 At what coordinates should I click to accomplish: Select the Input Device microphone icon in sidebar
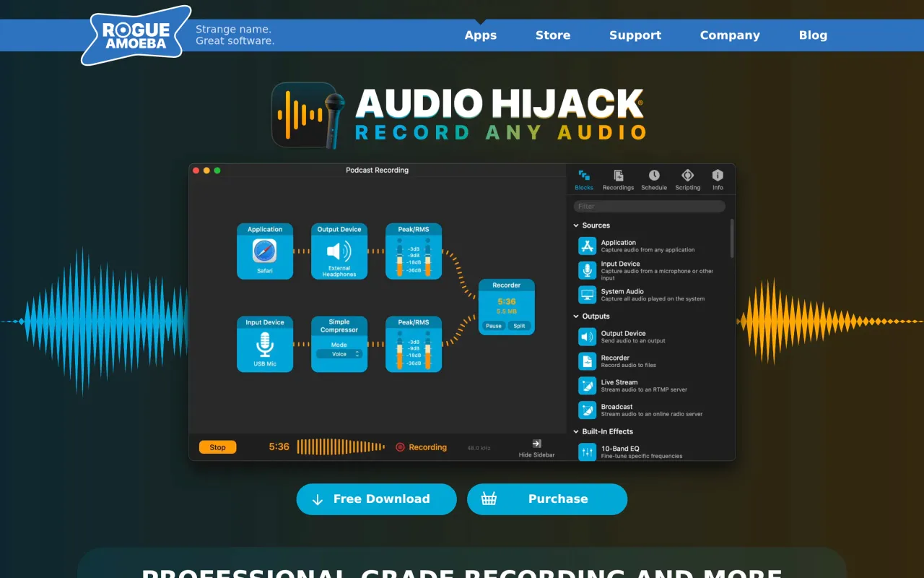[x=588, y=270]
